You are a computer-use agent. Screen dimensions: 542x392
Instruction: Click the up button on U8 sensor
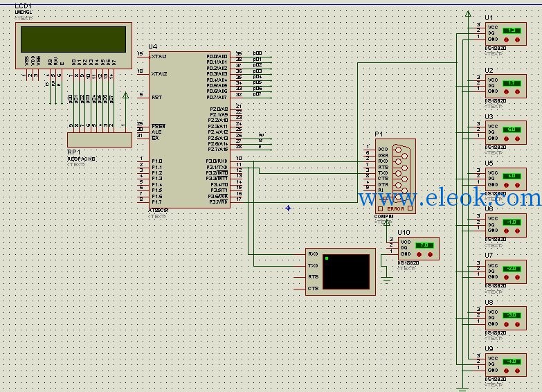click(518, 324)
